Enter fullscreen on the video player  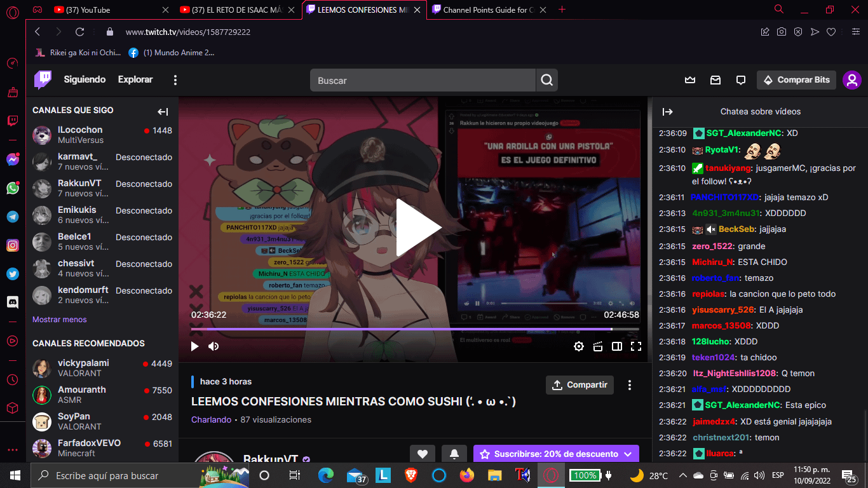635,346
